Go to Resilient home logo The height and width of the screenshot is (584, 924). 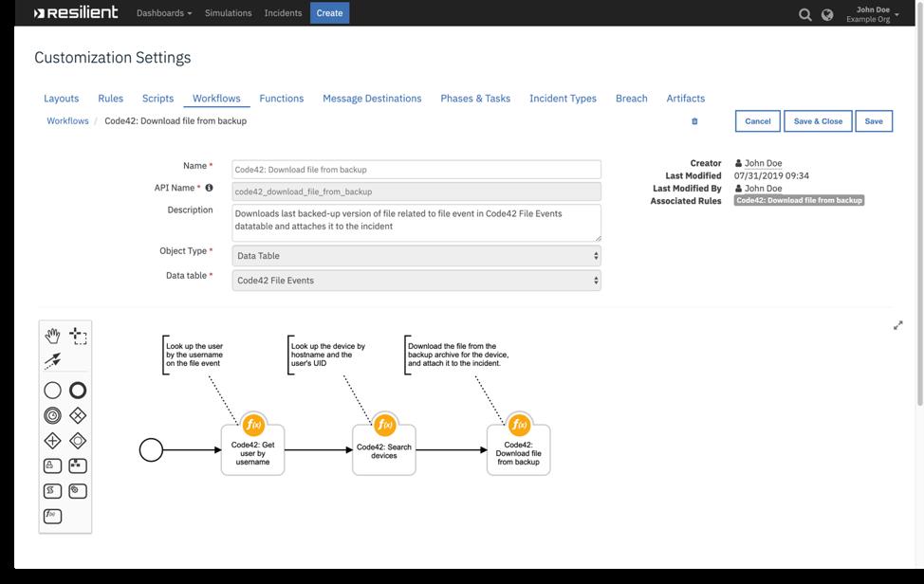(x=76, y=12)
